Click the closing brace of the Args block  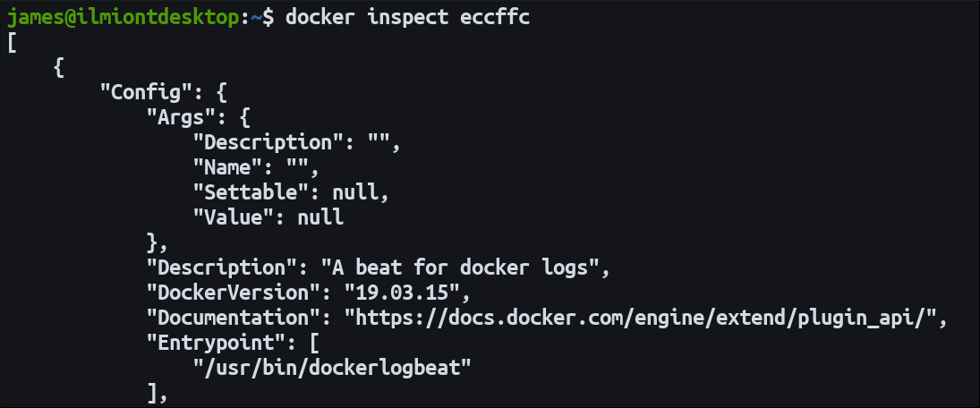pyautogui.click(x=151, y=242)
